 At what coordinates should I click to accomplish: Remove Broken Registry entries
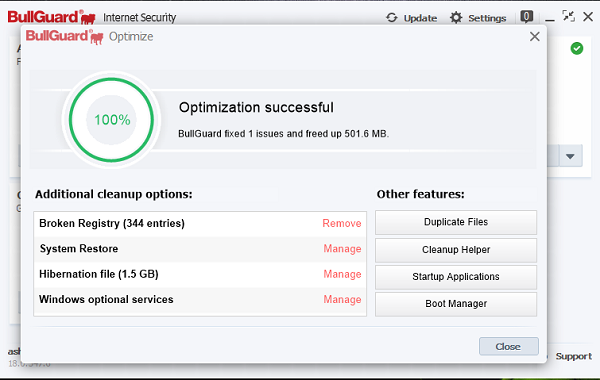[x=342, y=223]
